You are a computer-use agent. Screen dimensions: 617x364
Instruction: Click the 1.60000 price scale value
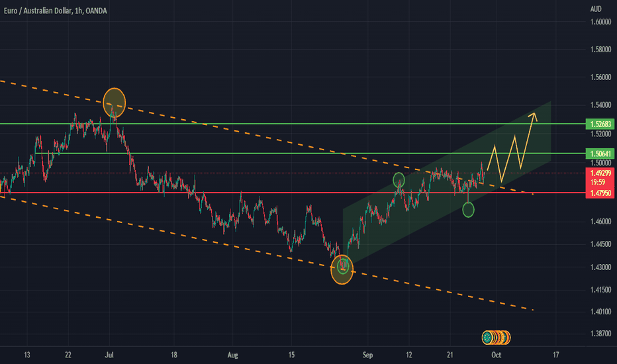[x=600, y=22]
